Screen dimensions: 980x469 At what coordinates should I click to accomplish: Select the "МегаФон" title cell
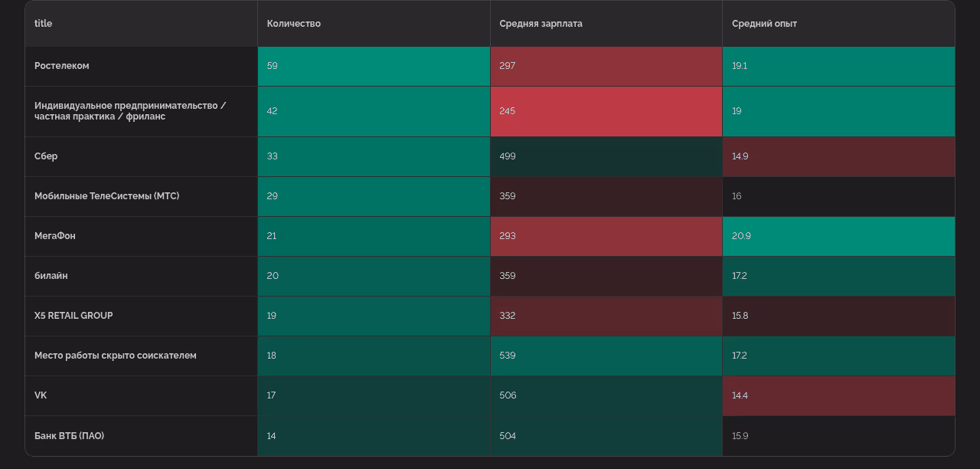click(x=55, y=236)
